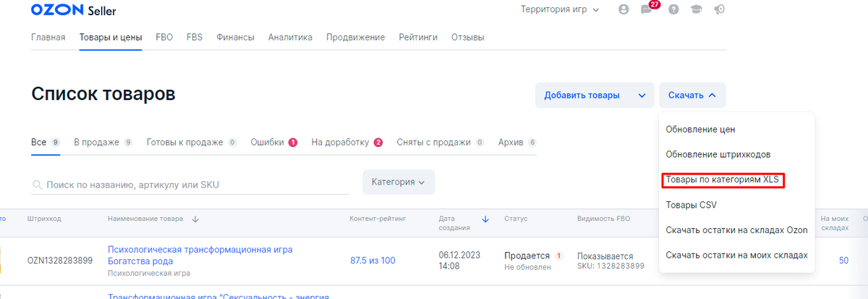Sort by product name arrow
Viewport: 868px width, 299px height.
pos(195,219)
